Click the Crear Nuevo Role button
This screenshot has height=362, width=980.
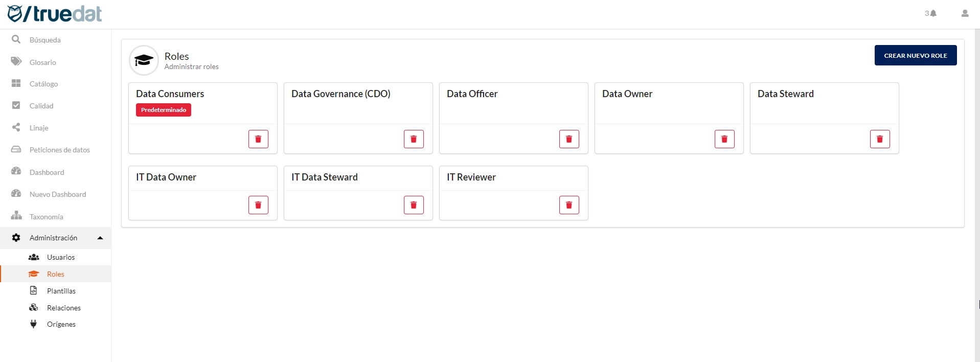pos(915,55)
